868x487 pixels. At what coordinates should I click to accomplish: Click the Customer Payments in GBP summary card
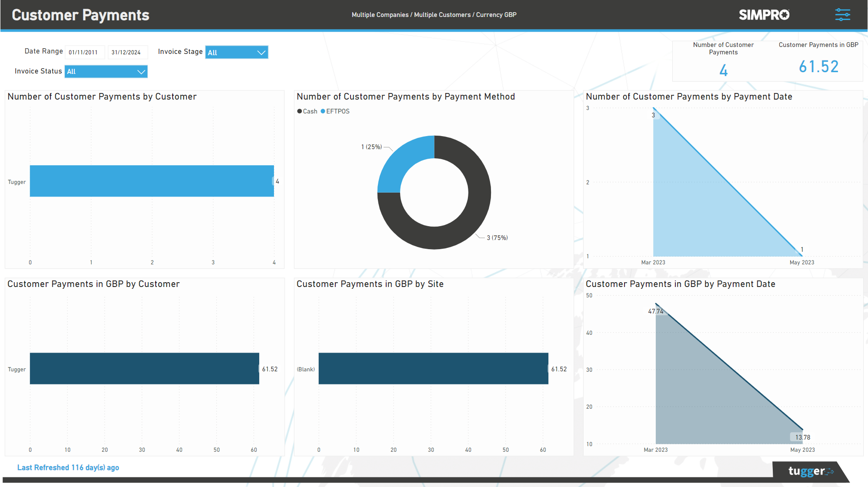pyautogui.click(x=818, y=66)
